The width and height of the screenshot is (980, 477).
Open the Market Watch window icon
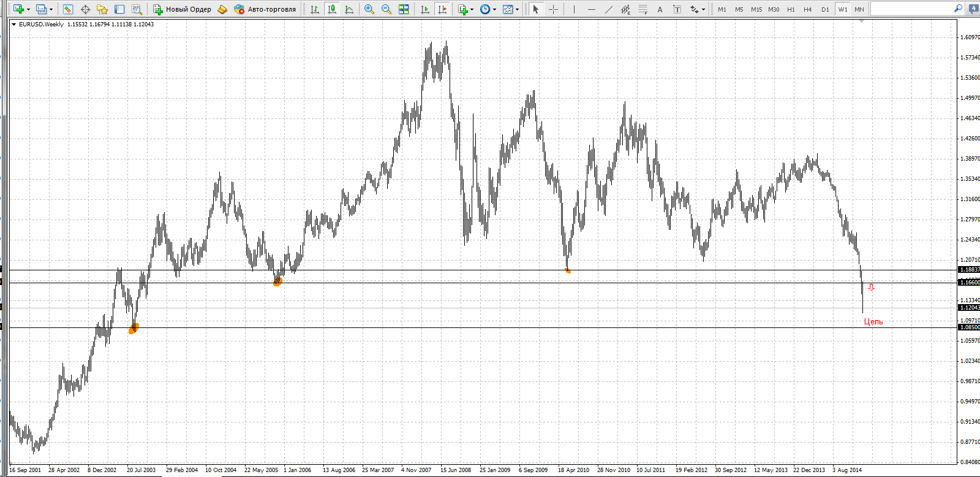tap(67, 9)
